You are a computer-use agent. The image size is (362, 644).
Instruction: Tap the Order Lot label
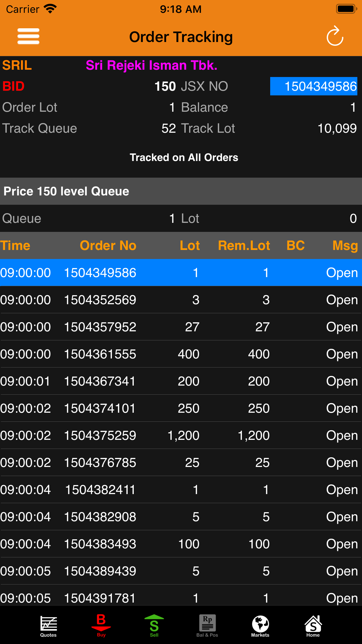30,107
